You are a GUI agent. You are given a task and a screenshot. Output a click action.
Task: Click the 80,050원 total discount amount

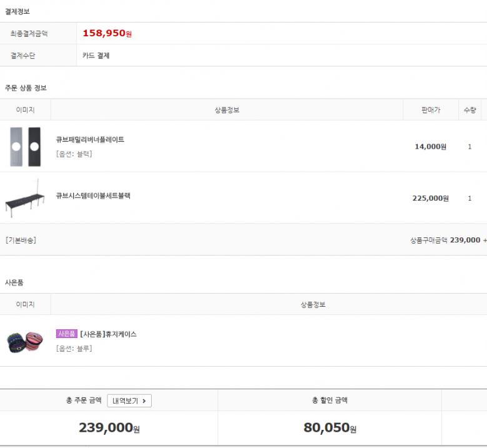tap(329, 429)
